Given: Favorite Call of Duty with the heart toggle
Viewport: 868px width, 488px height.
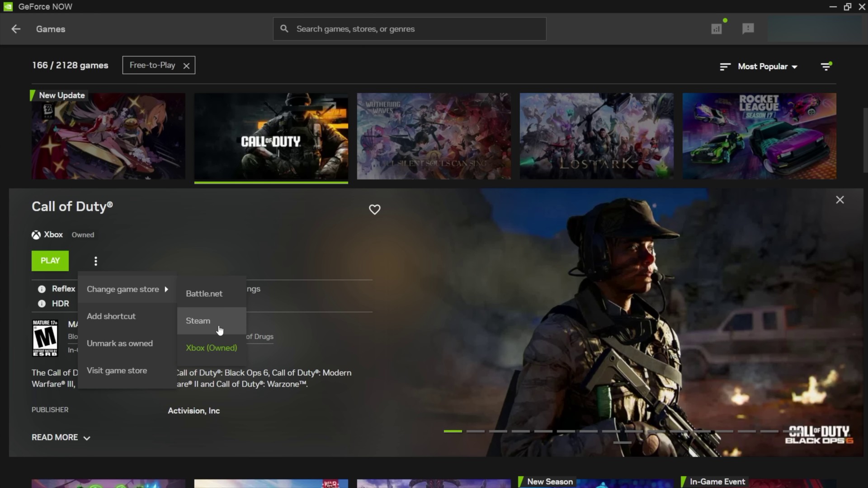Looking at the screenshot, I should click(374, 209).
